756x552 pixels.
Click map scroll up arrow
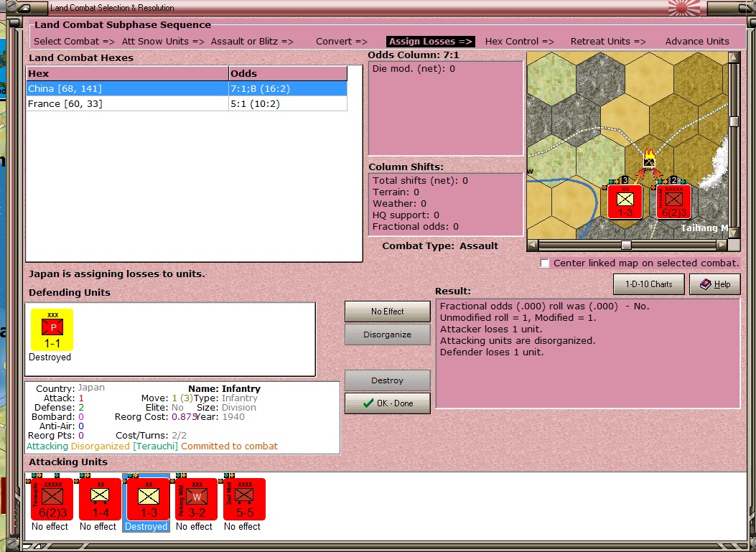[x=734, y=57]
